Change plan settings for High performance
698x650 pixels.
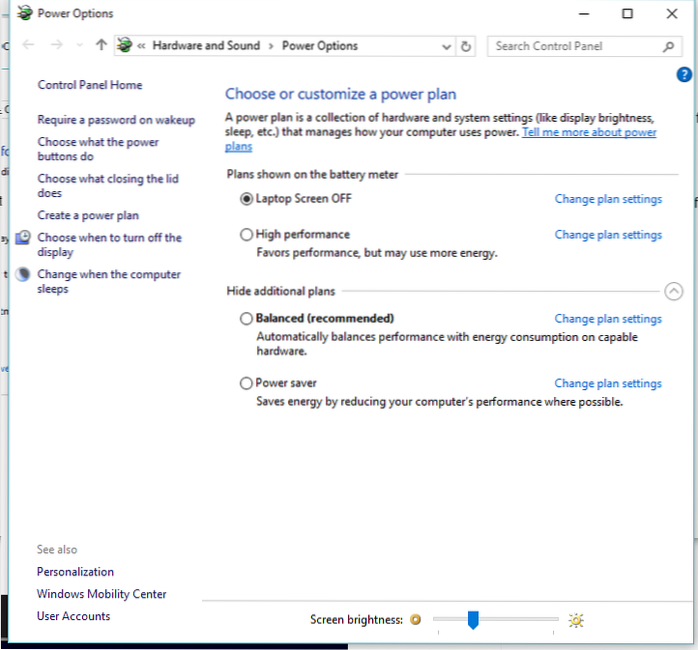(608, 235)
